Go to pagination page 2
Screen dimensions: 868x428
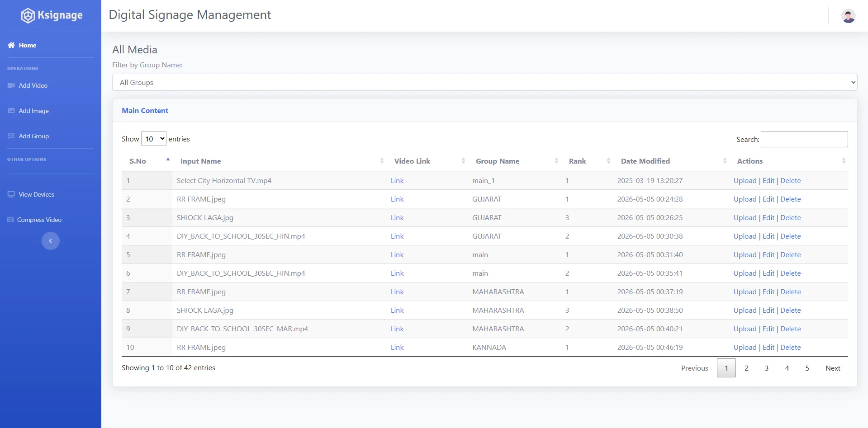click(746, 368)
